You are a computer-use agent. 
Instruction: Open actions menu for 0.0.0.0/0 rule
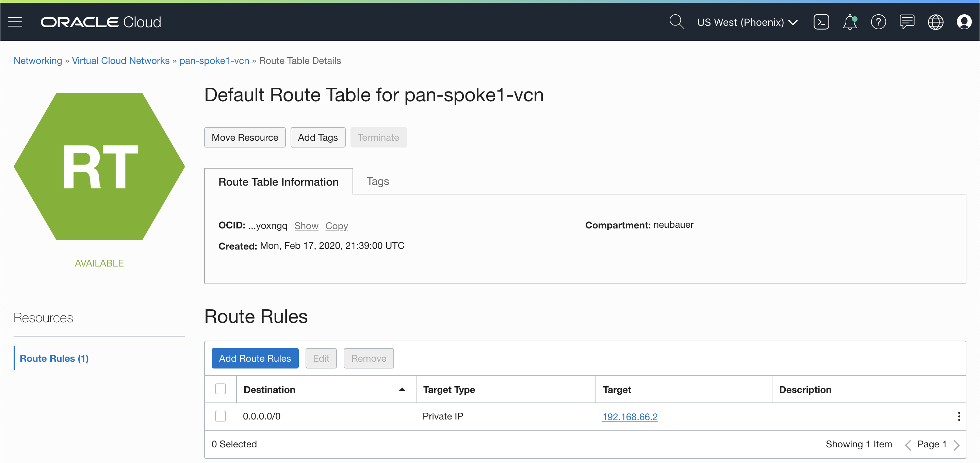click(959, 416)
